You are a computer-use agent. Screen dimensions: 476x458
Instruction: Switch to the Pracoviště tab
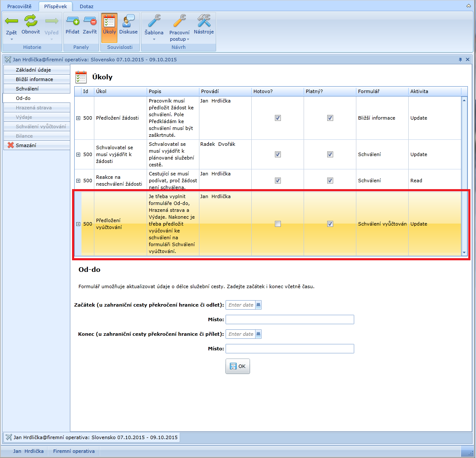point(19,6)
